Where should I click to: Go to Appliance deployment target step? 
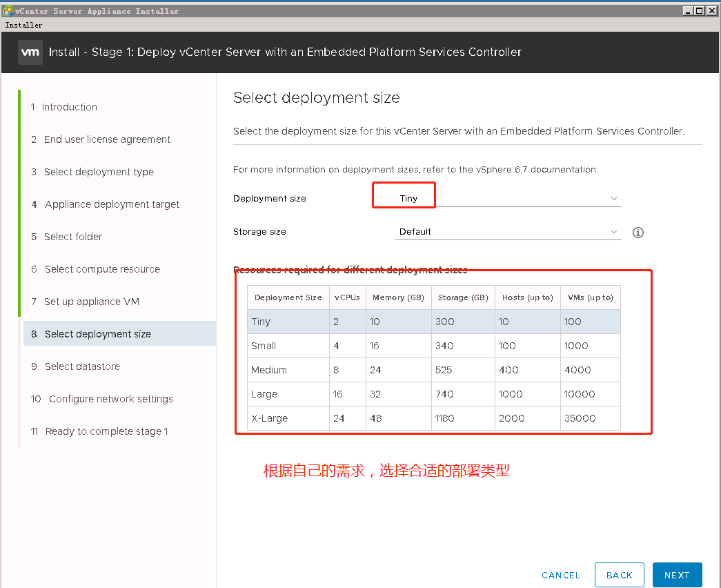[x=106, y=204]
